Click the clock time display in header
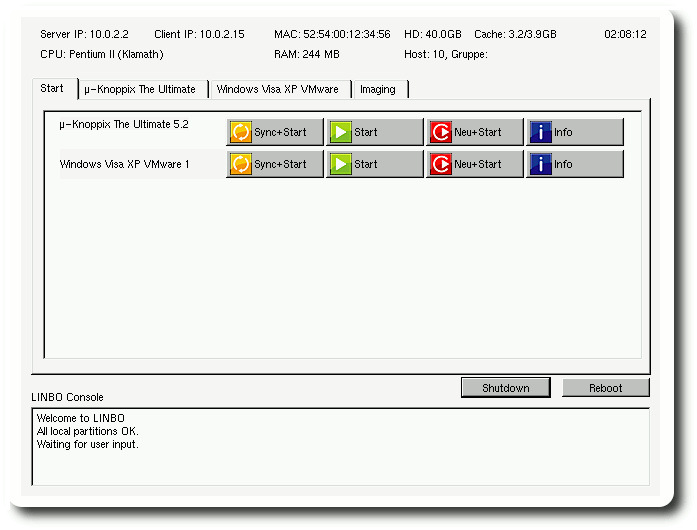697x530 pixels. tap(625, 34)
